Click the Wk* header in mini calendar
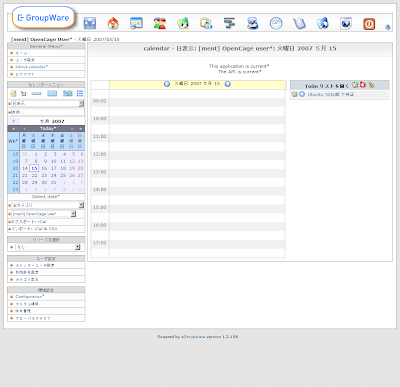This screenshot has height=387, width=400. [x=13, y=141]
